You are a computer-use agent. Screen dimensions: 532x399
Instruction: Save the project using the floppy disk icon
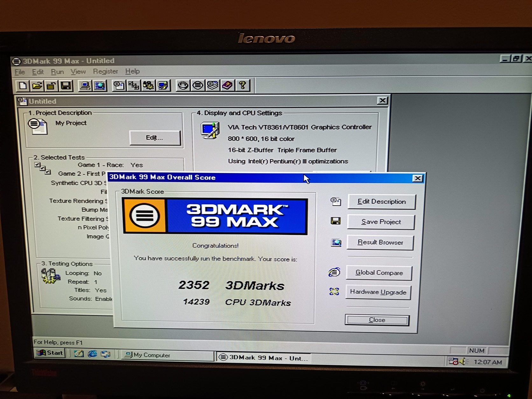click(x=66, y=86)
